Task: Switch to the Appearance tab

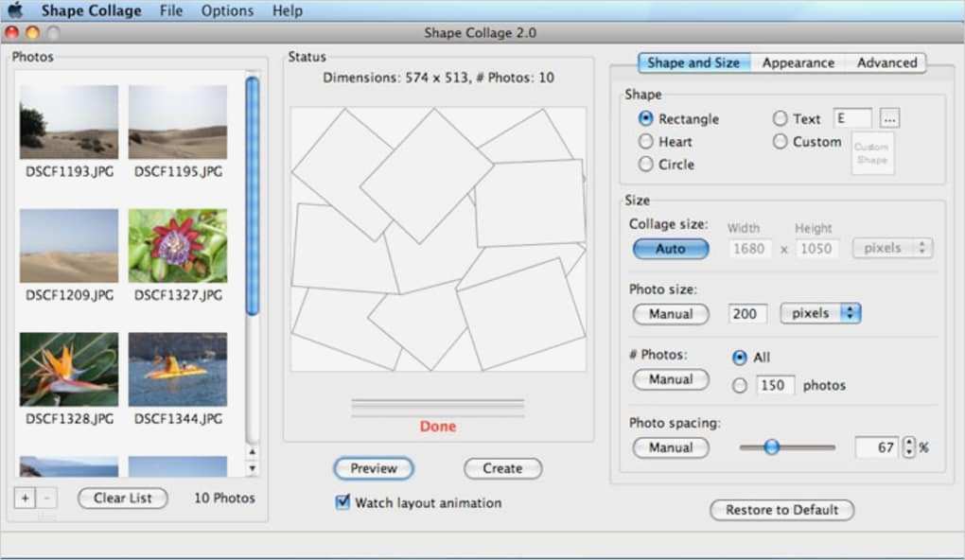Action: coord(798,62)
